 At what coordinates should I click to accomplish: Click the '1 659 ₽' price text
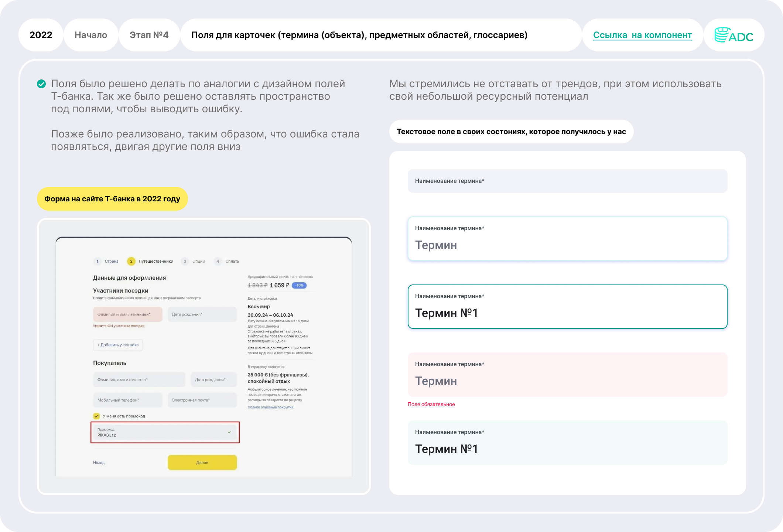279,285
